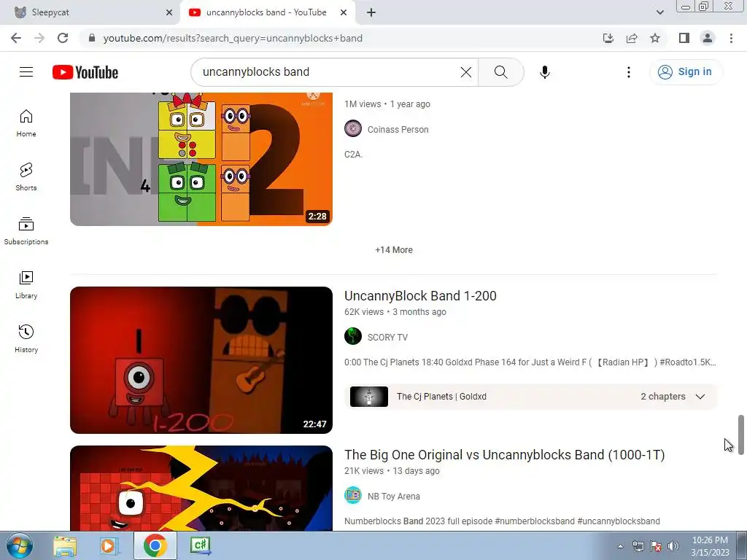747x560 pixels.
Task: Click the Sign in button
Action: coord(686,72)
